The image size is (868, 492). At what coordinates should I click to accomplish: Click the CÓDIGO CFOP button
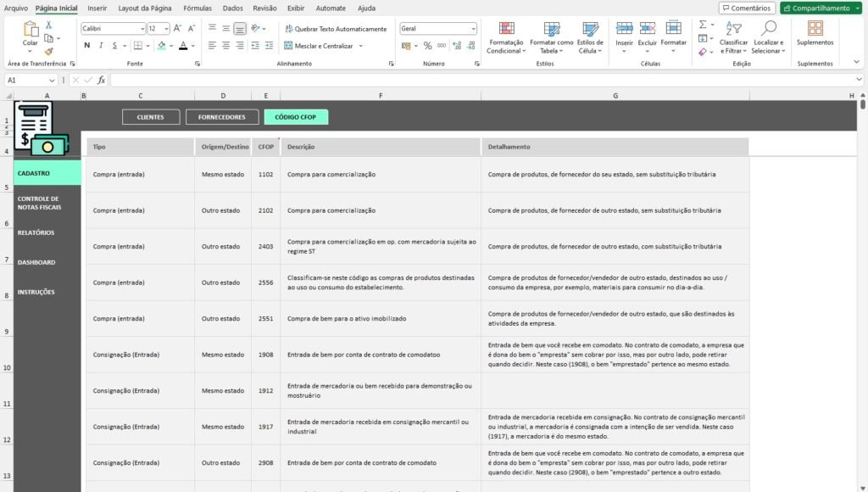294,116
